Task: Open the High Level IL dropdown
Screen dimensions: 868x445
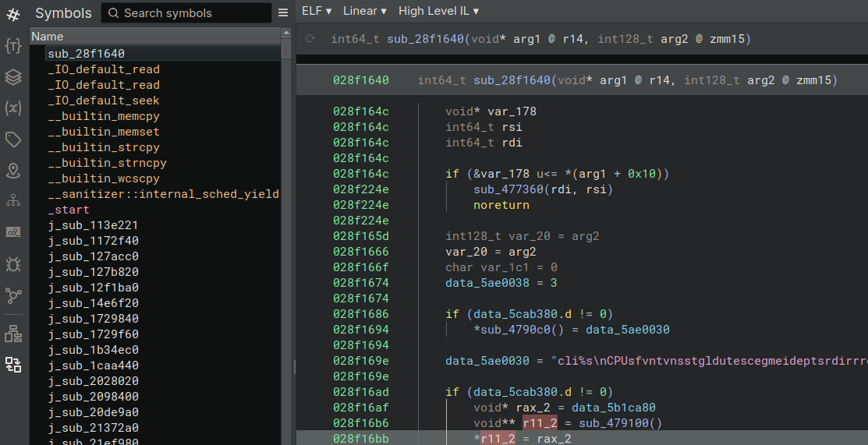Action: click(x=438, y=11)
